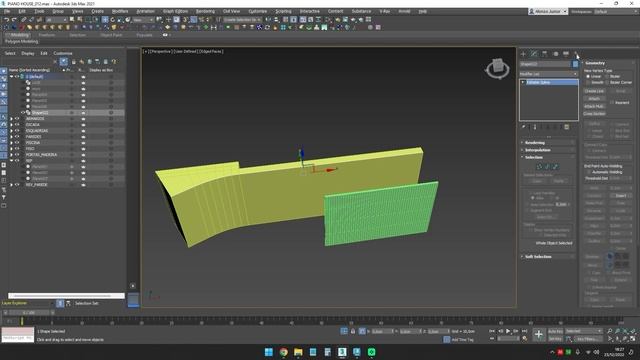This screenshot has height=360, width=640.
Task: Toggle the Selection Lock icon
Action: (353, 331)
